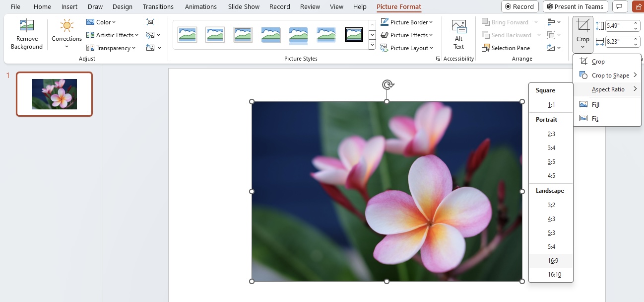This screenshot has width=644, height=302.
Task: Decrease the shape width with the down arrow
Action: 636,44
